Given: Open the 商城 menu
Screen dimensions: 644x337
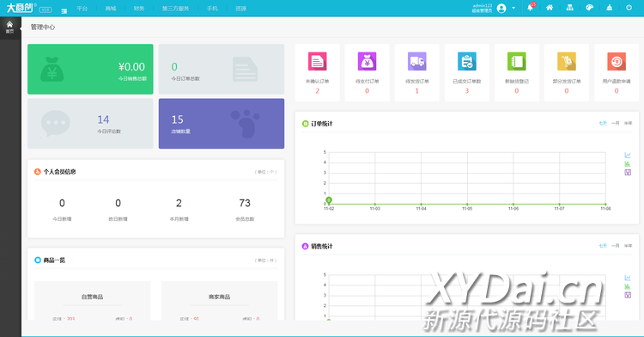Looking at the screenshot, I should [x=111, y=9].
